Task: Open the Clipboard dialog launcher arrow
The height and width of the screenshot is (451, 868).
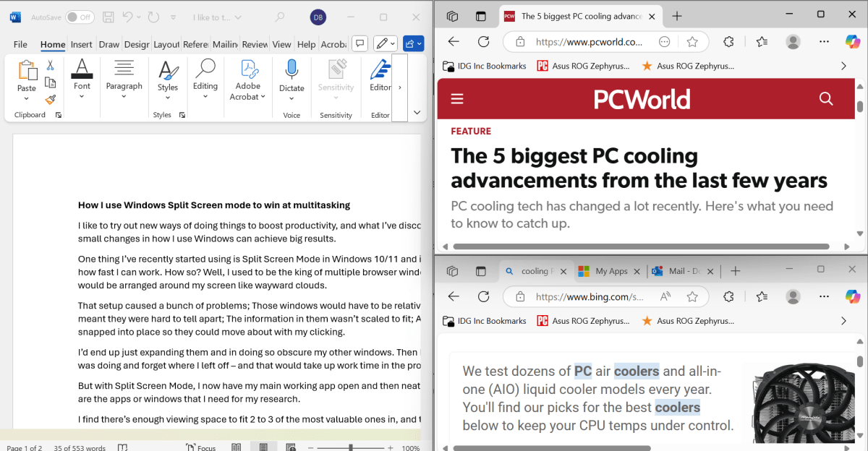Action: 58,115
